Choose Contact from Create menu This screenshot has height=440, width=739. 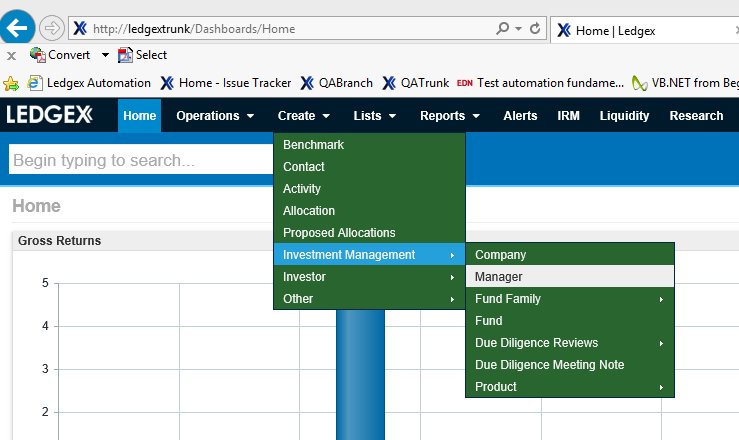pos(370,167)
